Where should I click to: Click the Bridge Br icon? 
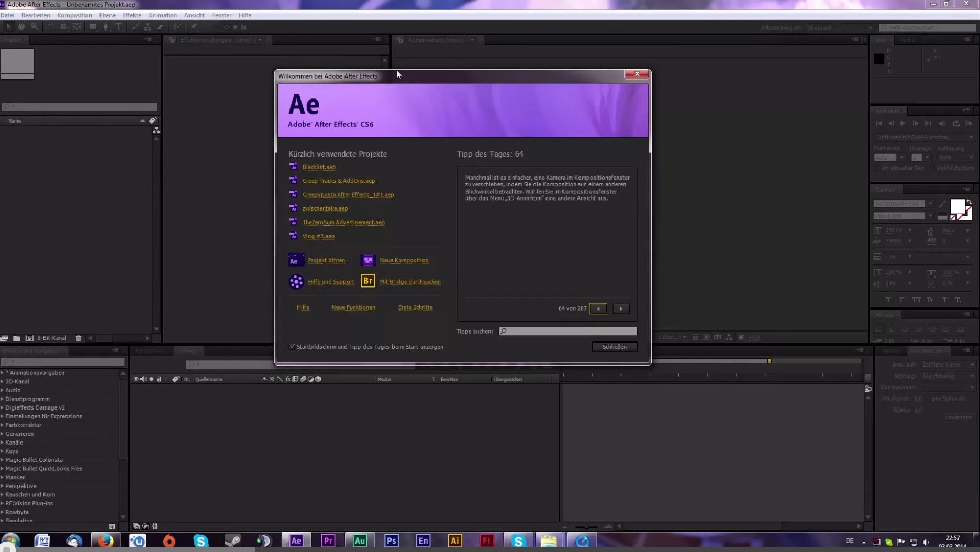368,281
